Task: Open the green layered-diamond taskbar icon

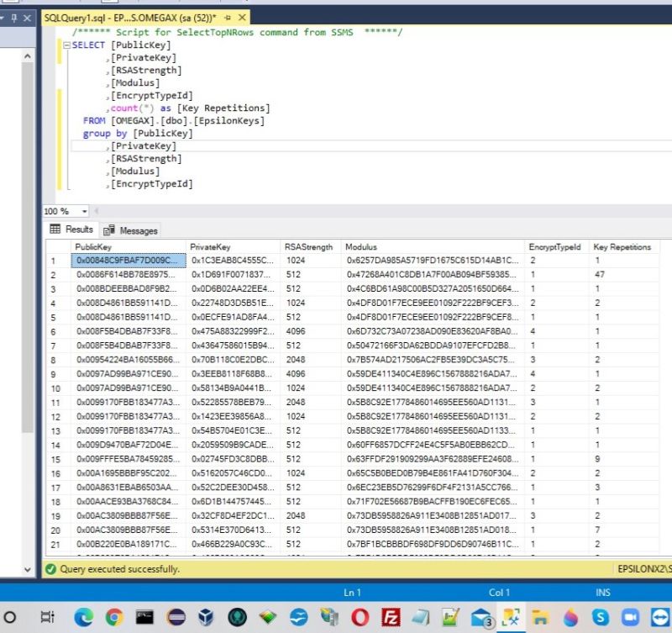Action: [x=268, y=617]
